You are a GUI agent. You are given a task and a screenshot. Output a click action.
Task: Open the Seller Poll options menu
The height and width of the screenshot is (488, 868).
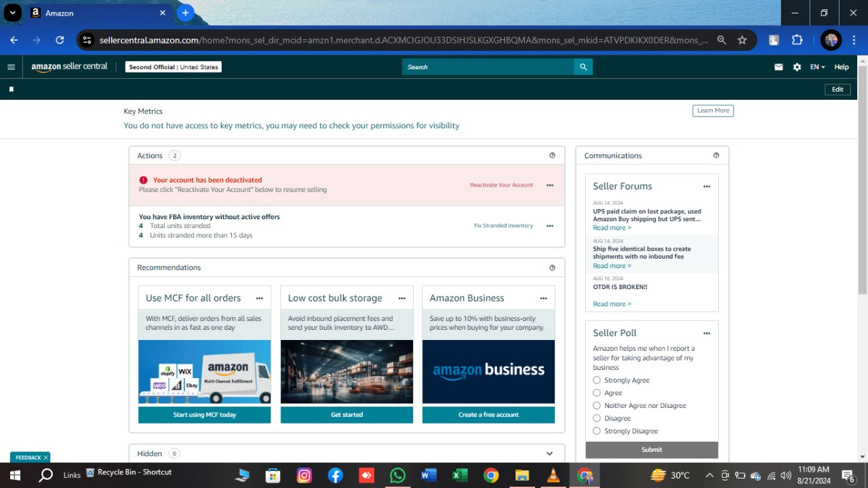tap(707, 333)
